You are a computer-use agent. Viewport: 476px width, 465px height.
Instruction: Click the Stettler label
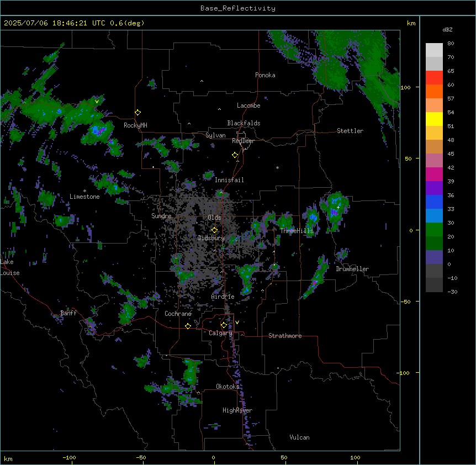click(350, 131)
